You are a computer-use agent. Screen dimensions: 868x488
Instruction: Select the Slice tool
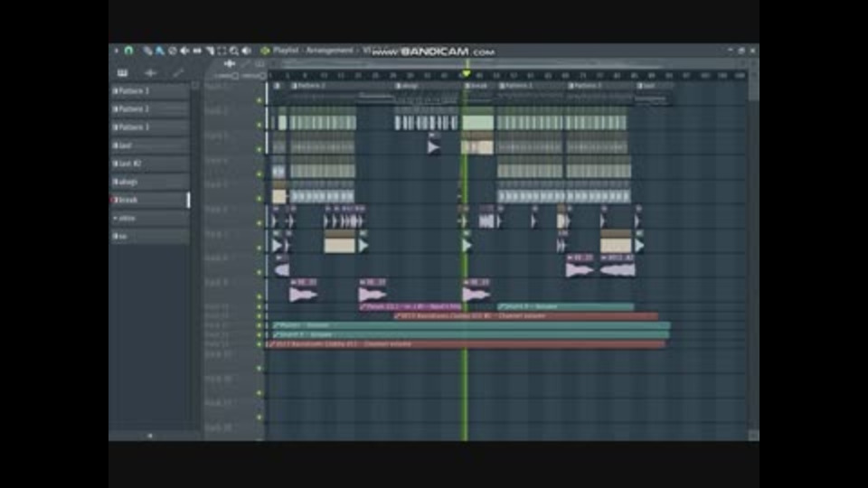[210, 51]
